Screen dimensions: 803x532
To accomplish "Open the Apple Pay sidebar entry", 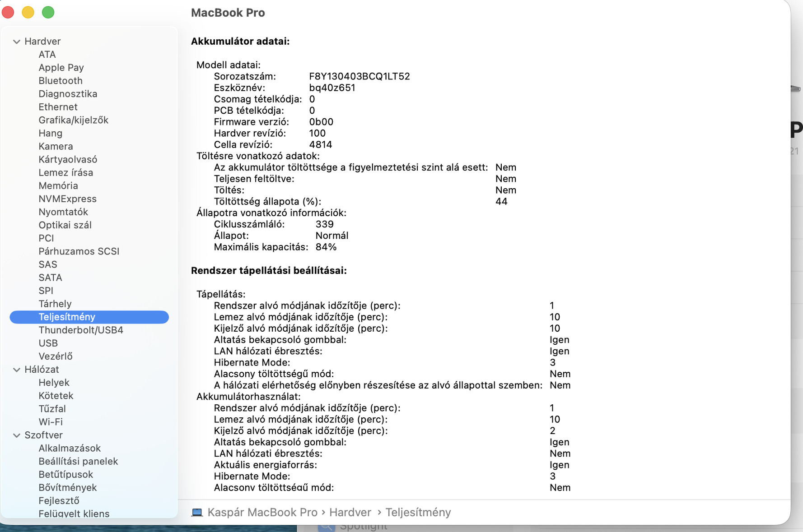I will click(61, 68).
